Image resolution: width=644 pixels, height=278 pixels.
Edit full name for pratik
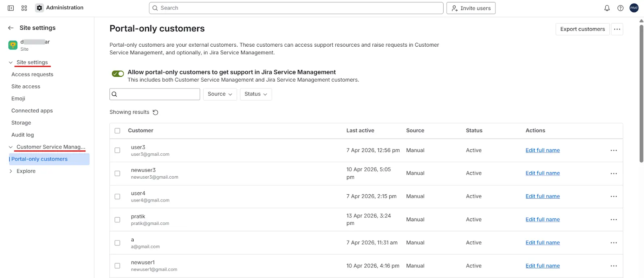[x=543, y=220]
